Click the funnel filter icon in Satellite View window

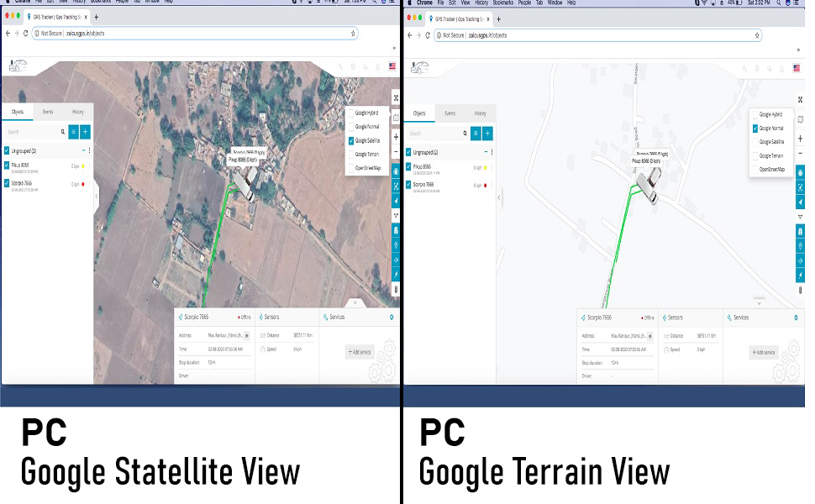point(396,215)
